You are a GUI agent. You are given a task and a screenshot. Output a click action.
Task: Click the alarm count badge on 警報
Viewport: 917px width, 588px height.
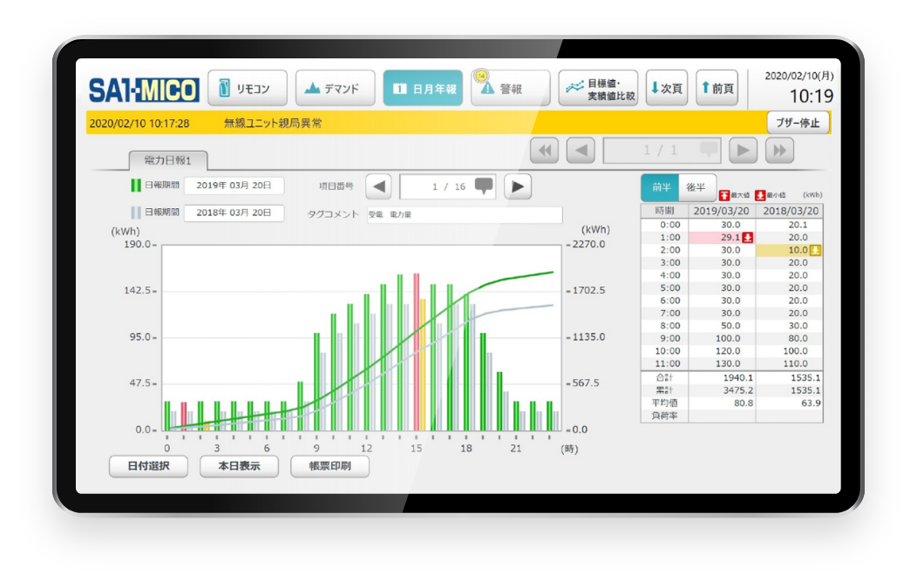(481, 76)
